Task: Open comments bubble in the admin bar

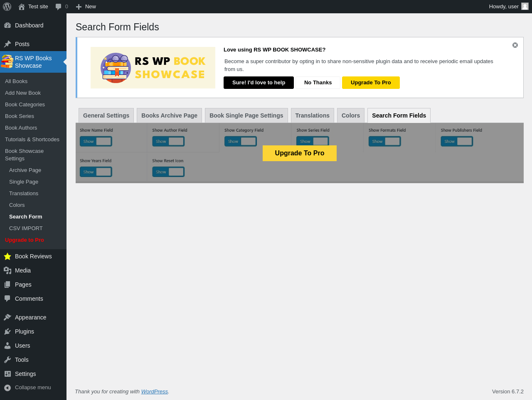Action: pos(62,7)
